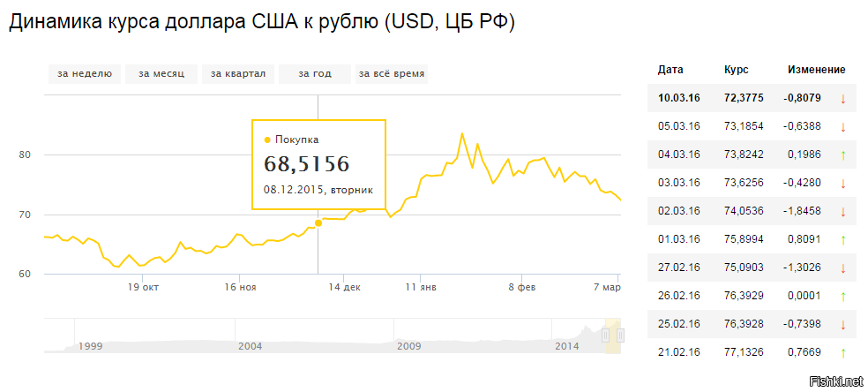This screenshot has height=392, width=868.
Task: Click the "Курс" column header
Action: [x=737, y=70]
